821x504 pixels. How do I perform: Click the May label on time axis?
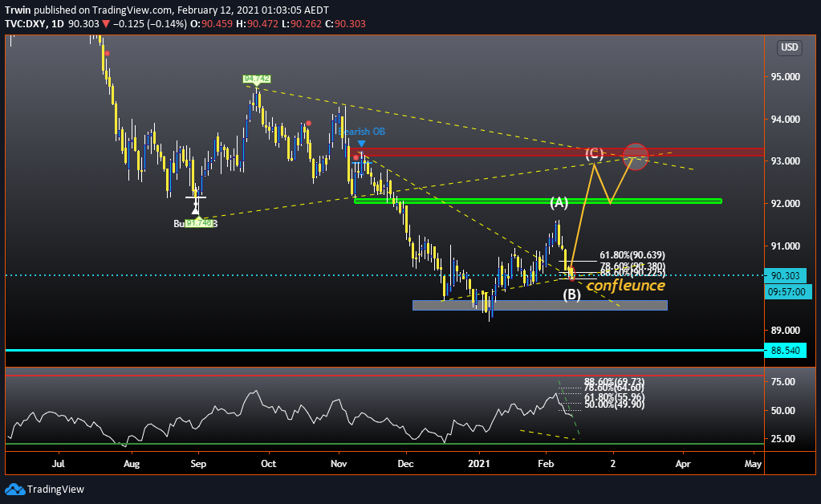tap(753, 464)
